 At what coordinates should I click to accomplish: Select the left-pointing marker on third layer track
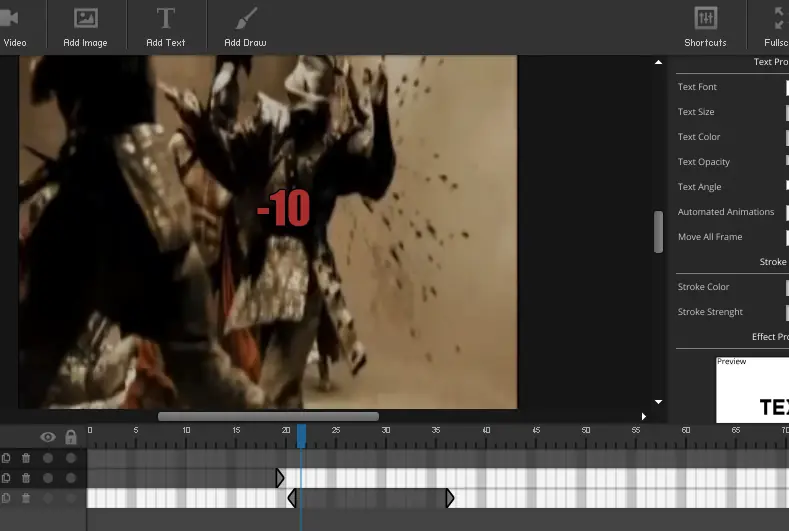click(x=292, y=498)
